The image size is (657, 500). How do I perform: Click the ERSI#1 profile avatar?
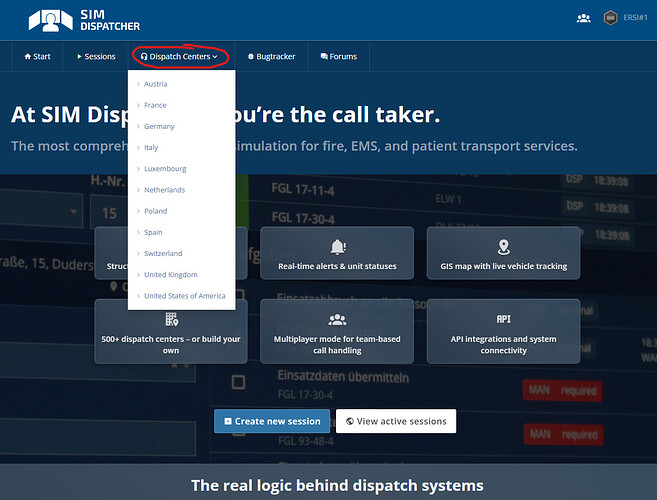tap(610, 18)
